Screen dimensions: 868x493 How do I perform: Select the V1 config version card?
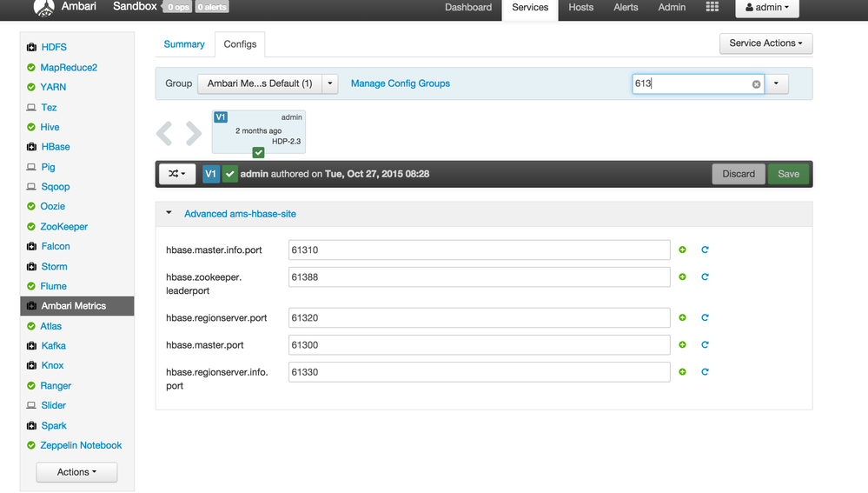[259, 132]
